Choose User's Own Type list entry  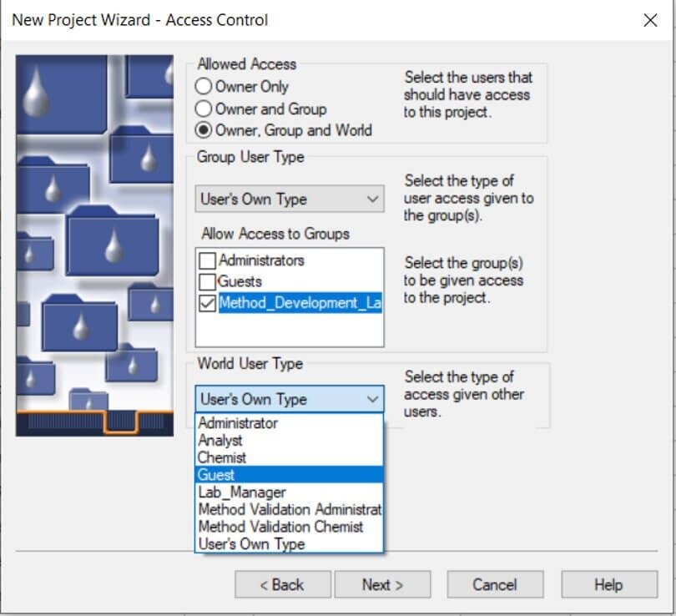pos(289,543)
